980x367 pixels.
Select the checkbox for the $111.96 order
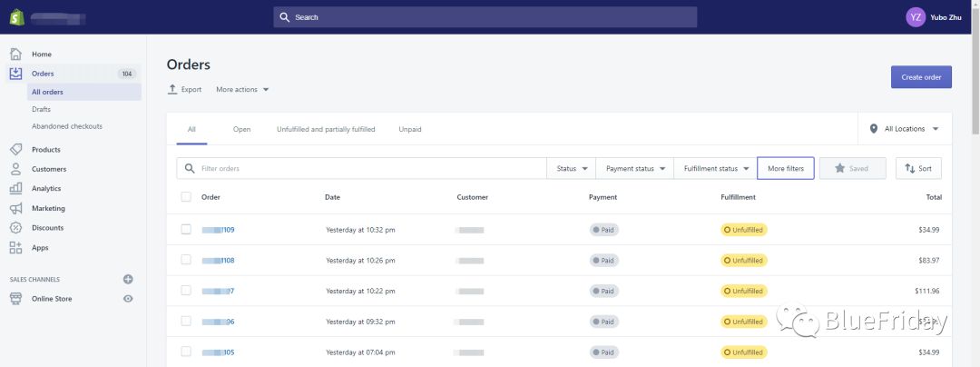[186, 291]
